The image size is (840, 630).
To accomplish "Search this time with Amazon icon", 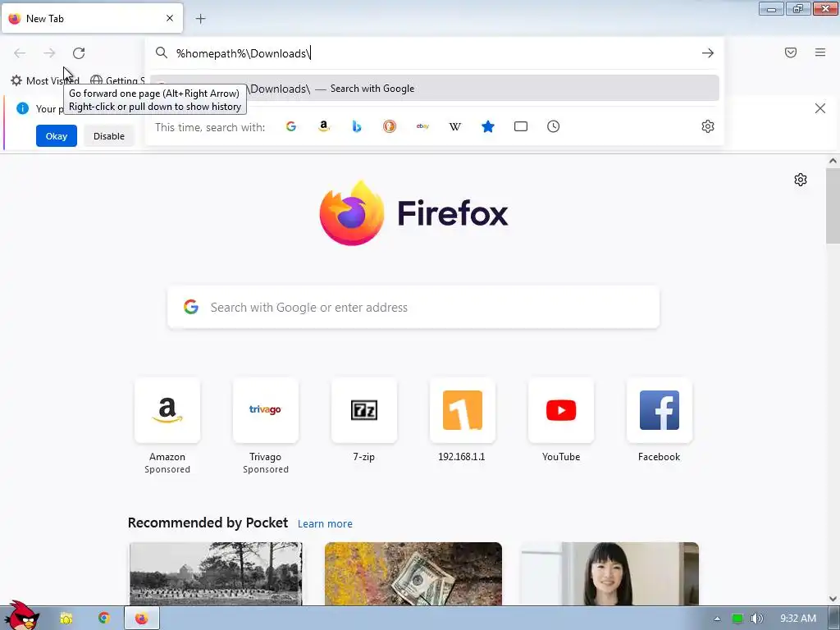I will [323, 126].
